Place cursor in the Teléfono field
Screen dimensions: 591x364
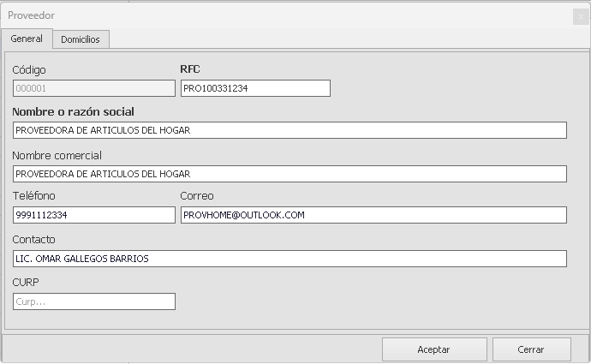94,215
